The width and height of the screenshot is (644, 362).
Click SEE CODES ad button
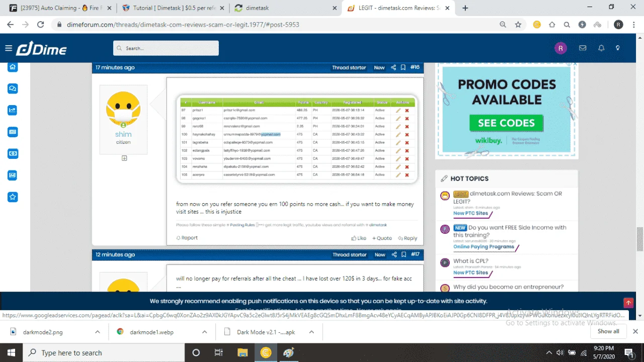pyautogui.click(x=506, y=123)
